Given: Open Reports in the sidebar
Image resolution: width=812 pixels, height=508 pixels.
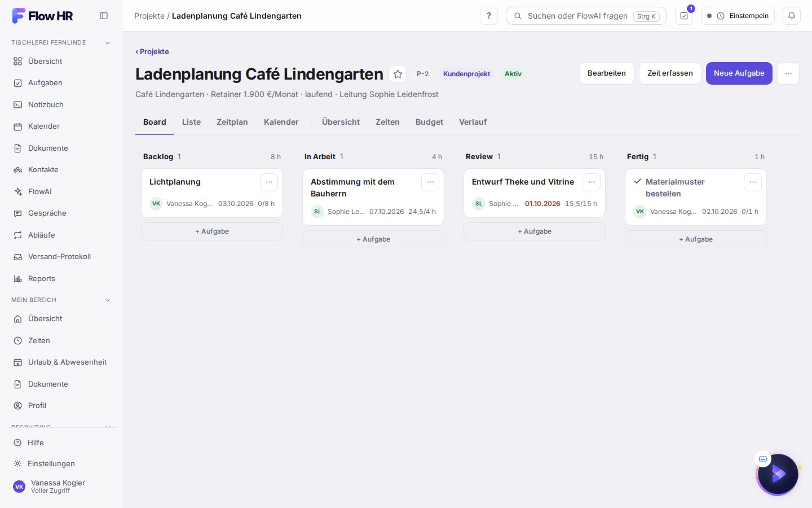Looking at the screenshot, I should [61, 278].
